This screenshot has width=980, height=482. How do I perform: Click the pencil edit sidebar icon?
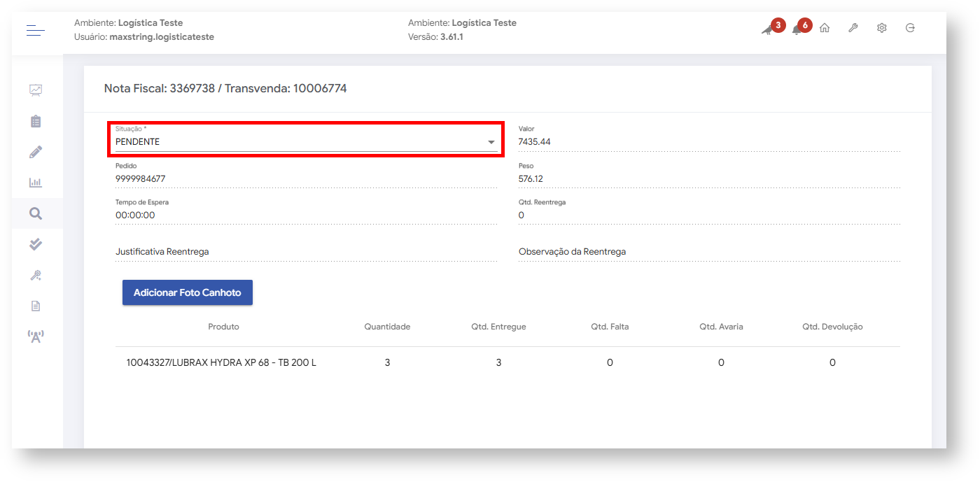(x=36, y=152)
